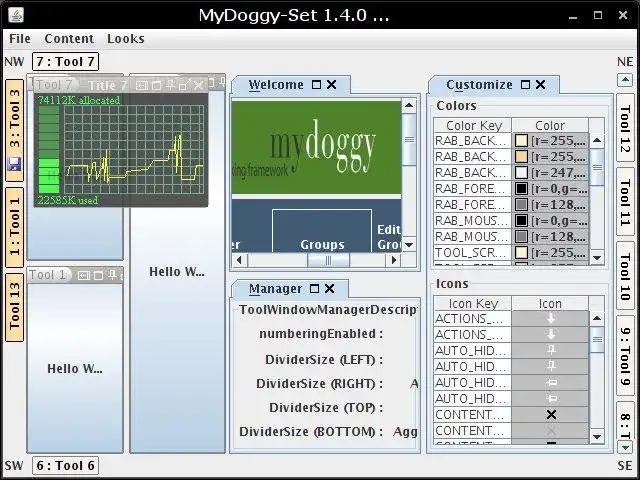Click the 'Color Key' column header
This screenshot has width=640, height=480.
[x=473, y=125]
